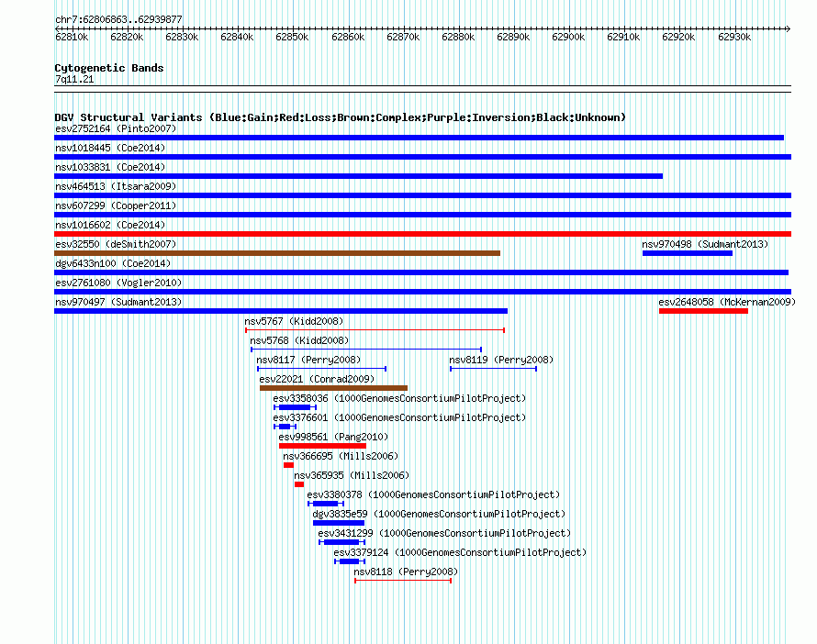Open nsv8118 (Perry2008) label

pos(406,572)
